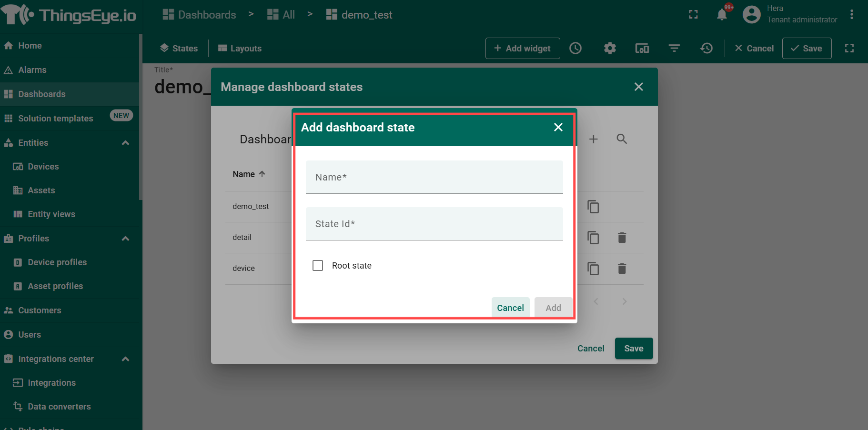Image resolution: width=868 pixels, height=430 pixels.
Task: Open the notifications bell
Action: tap(722, 15)
